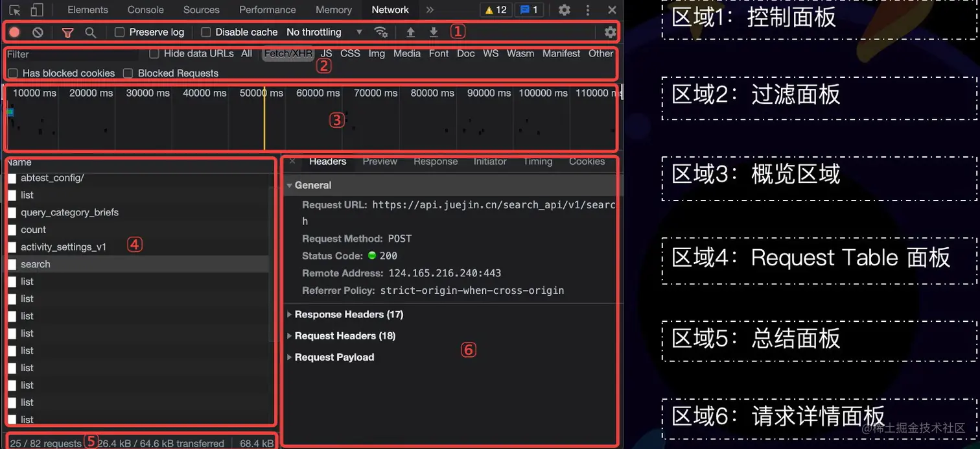The width and height of the screenshot is (980, 449).
Task: Toggle the red funnel filter icon
Action: point(67,32)
